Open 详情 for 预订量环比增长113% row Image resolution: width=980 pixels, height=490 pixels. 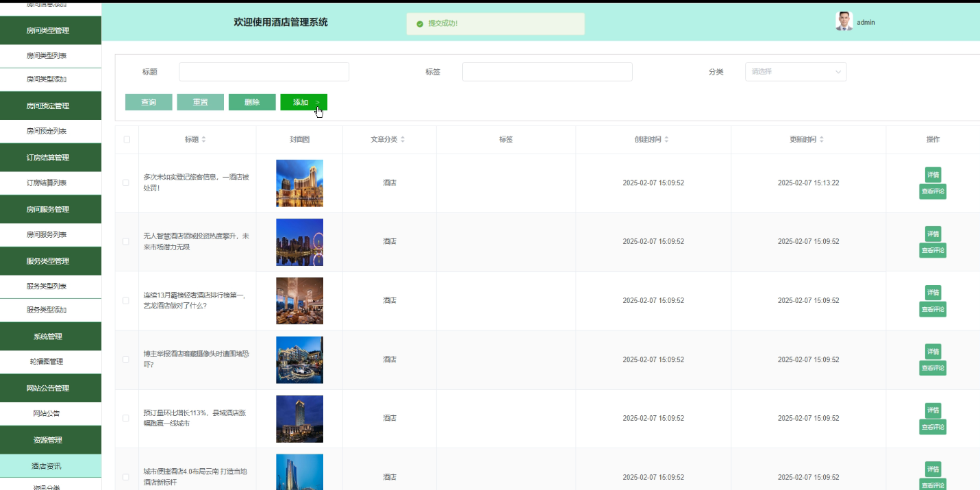coord(933,411)
